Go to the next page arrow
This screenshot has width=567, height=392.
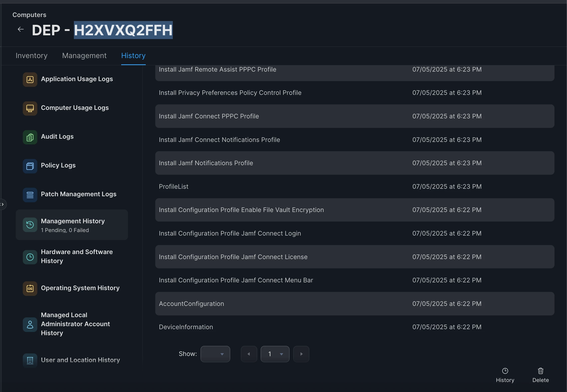[301, 354]
